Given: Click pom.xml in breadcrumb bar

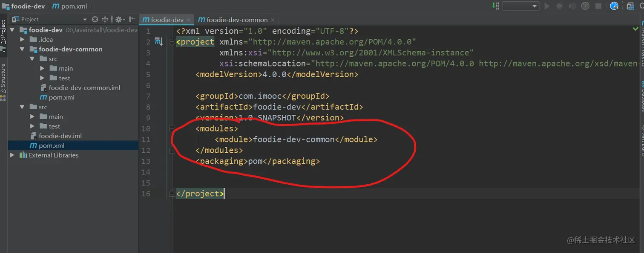Looking at the screenshot, I should [x=69, y=6].
